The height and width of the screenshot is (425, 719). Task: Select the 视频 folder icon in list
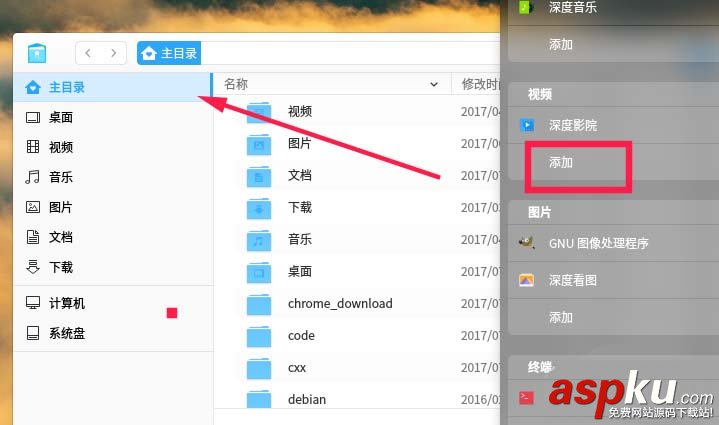coord(259,112)
